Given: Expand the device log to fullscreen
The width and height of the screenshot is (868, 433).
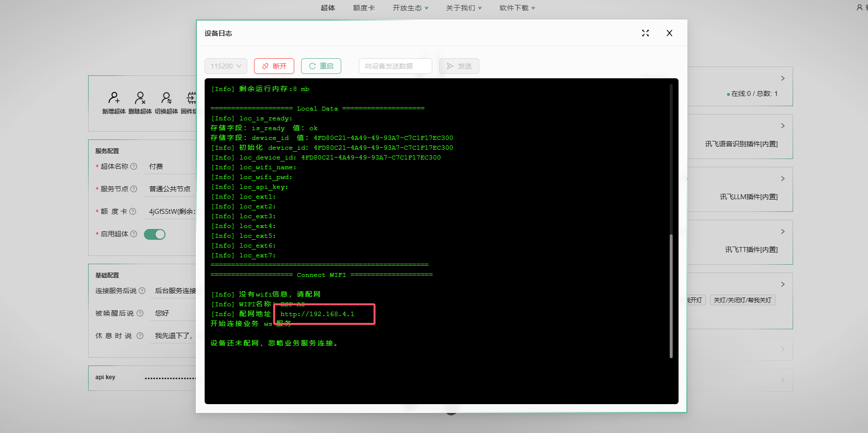Looking at the screenshot, I should [x=645, y=33].
